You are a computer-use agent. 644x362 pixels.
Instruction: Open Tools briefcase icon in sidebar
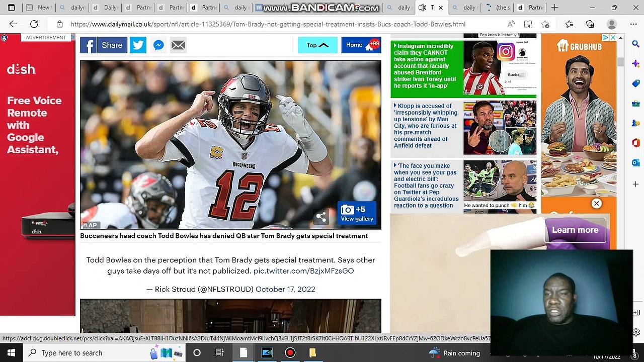coord(635,104)
